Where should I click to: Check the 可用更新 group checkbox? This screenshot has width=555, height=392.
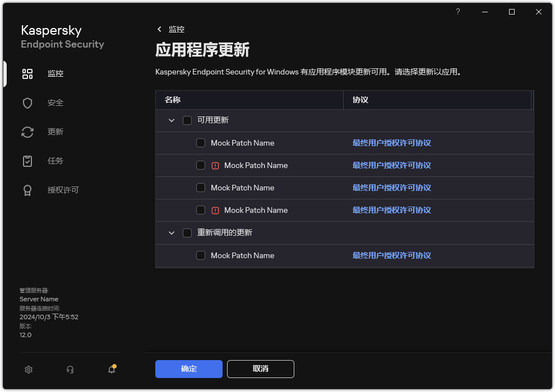pyautogui.click(x=187, y=120)
